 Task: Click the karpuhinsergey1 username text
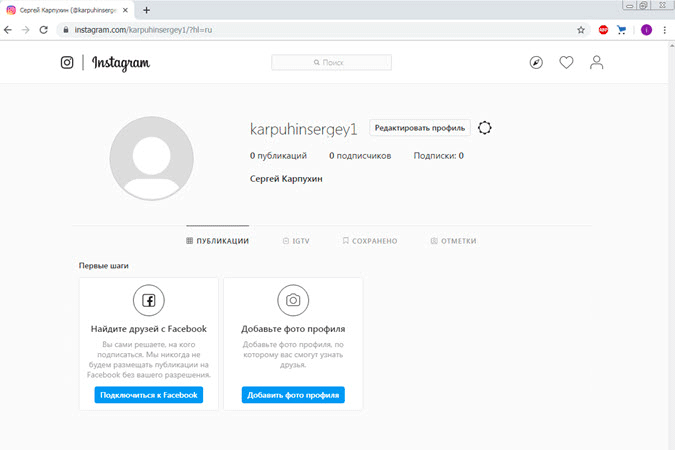coord(303,129)
